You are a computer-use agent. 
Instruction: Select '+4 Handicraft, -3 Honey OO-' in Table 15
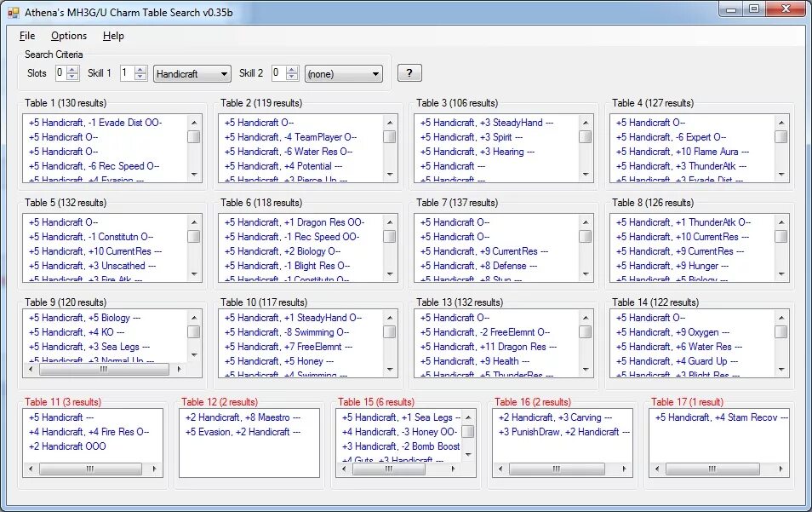[x=399, y=432]
